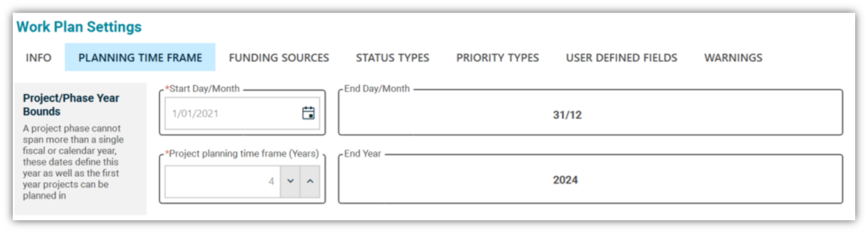Switch to the INFO tab
Image resolution: width=868 pixels, height=233 pixels.
39,57
